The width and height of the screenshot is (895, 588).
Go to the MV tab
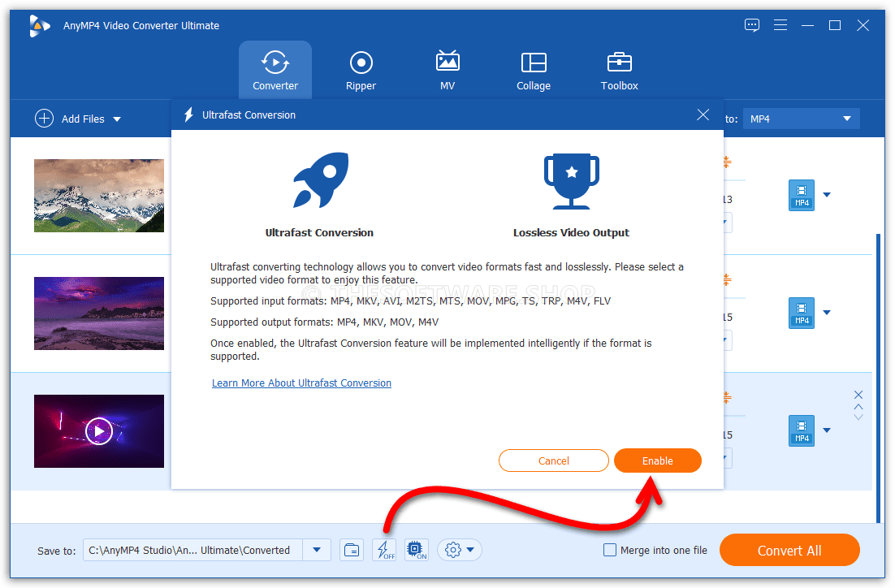pos(447,70)
